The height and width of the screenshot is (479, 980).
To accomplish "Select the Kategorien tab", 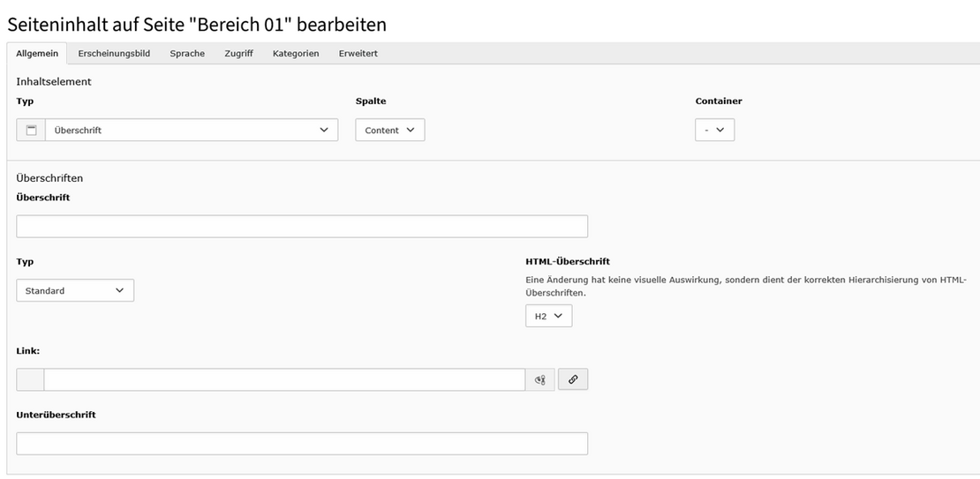I will [x=296, y=54].
